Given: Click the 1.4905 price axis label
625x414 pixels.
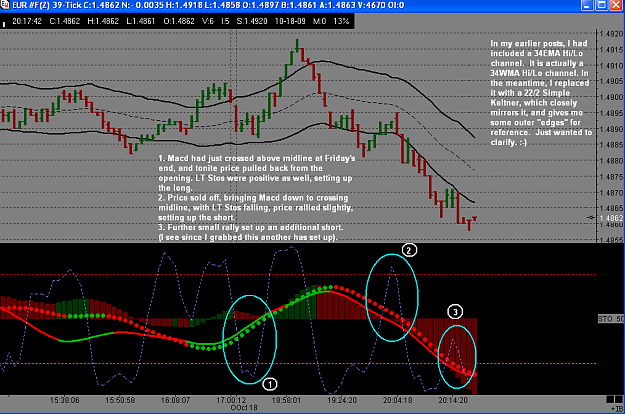Looking at the screenshot, I should [x=611, y=81].
